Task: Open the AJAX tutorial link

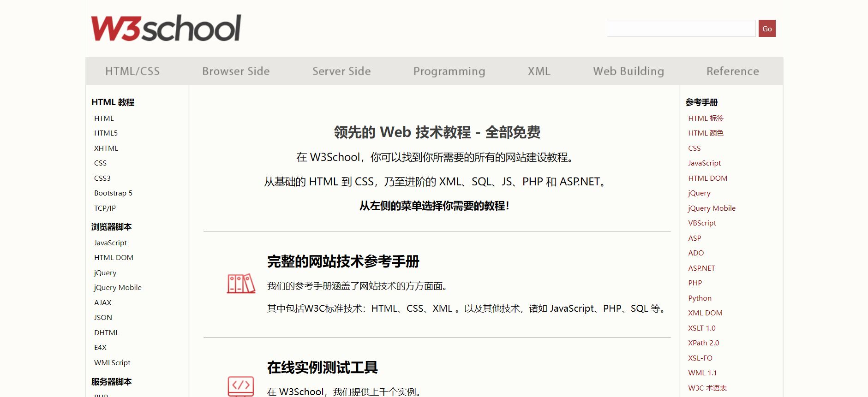Action: point(102,303)
